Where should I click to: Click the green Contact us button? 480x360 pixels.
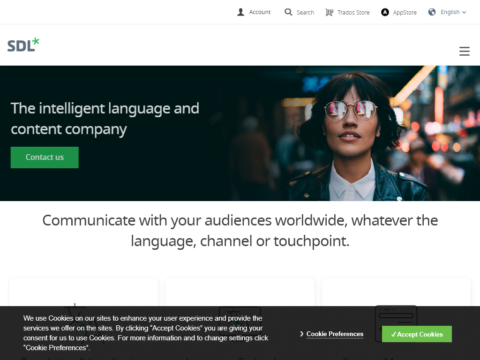click(45, 157)
